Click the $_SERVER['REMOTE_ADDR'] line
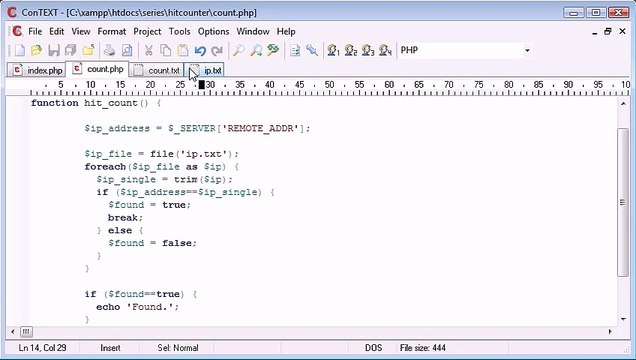This screenshot has width=636, height=360. (x=197, y=129)
